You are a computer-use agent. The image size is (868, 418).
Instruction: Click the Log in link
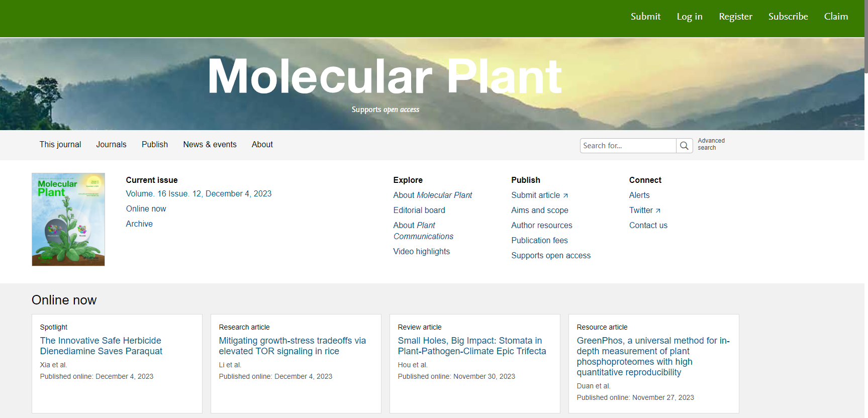[x=689, y=17]
